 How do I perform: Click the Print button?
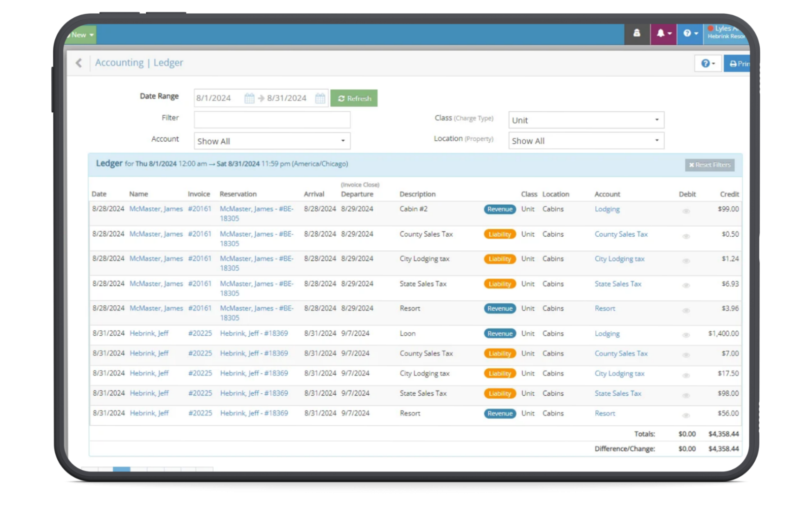[737, 63]
